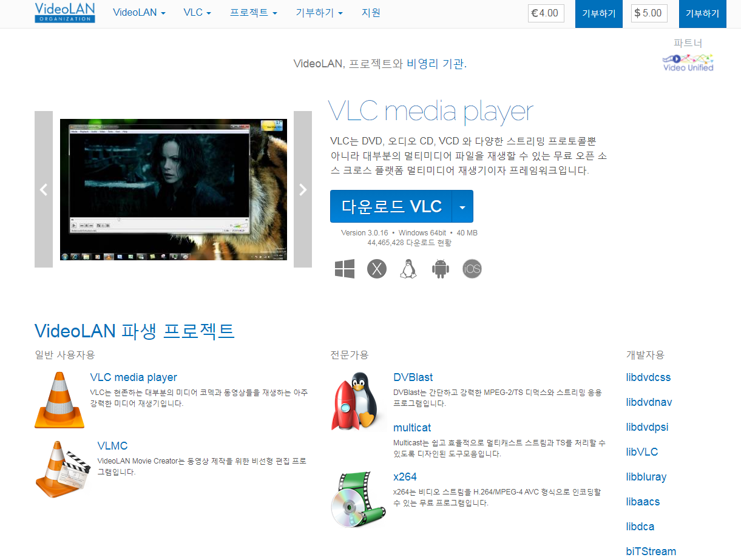Click the euro donation amount field
The height and width of the screenshot is (560, 741).
(546, 13)
